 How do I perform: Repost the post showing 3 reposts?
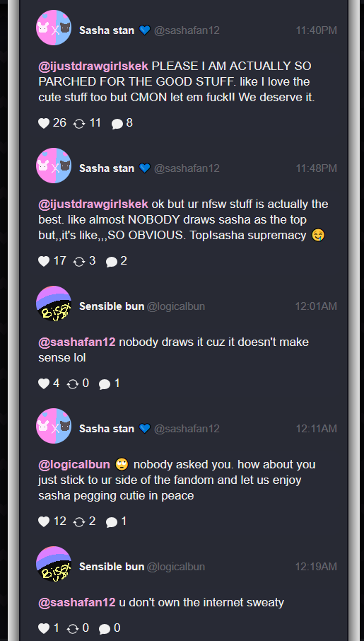click(x=79, y=262)
